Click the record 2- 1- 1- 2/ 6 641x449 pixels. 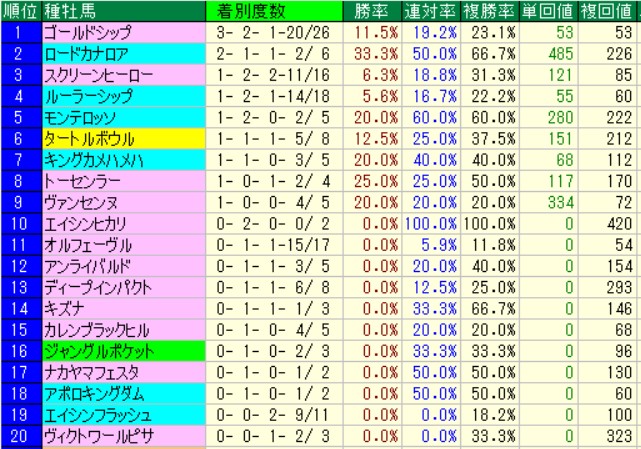[x=274, y=54]
